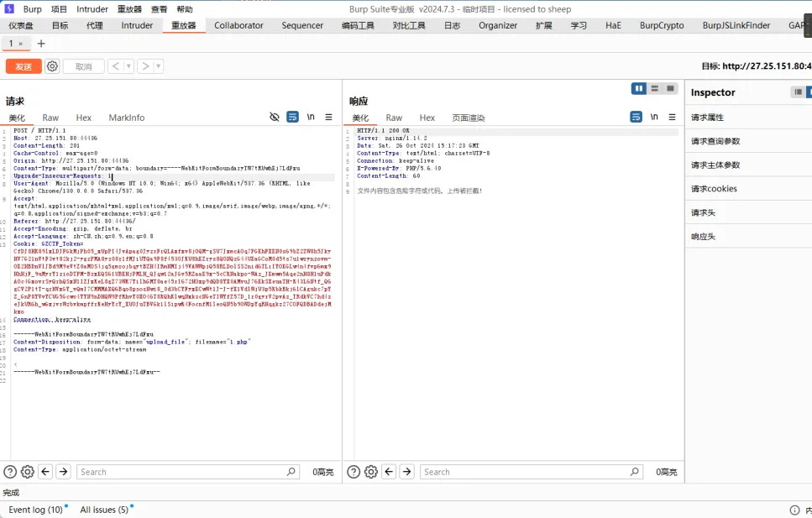This screenshot has width=812, height=518.
Task: Switch to side-by-side layout view
Action: [639, 89]
